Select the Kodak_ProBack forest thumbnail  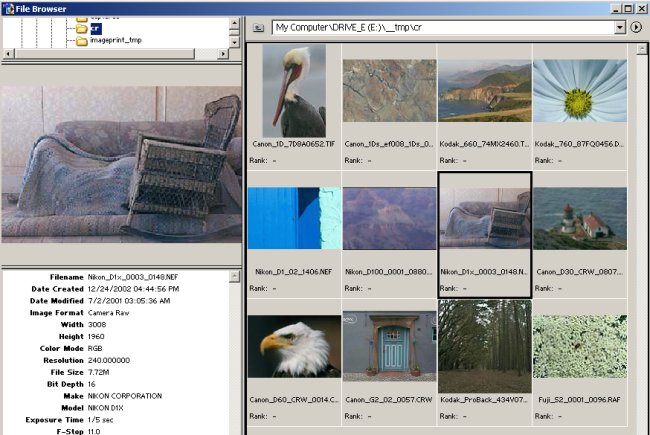485,346
